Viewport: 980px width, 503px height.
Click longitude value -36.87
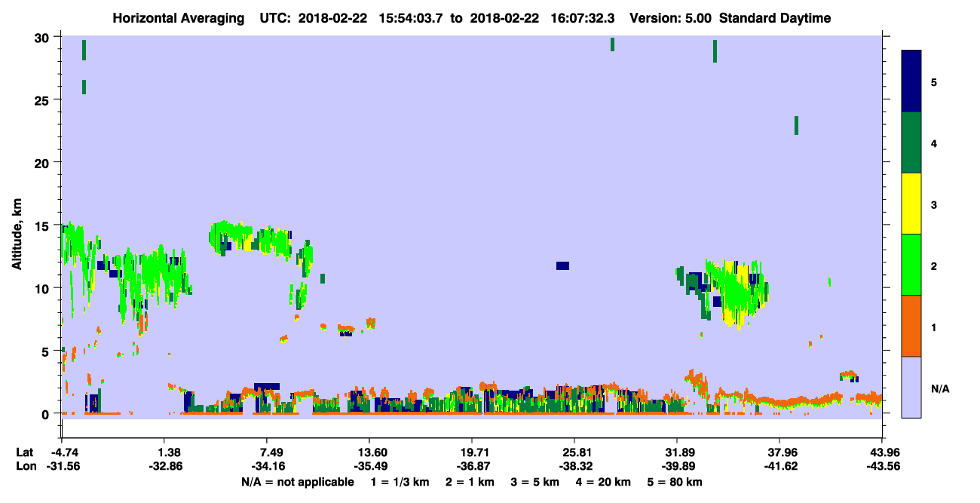(x=472, y=466)
